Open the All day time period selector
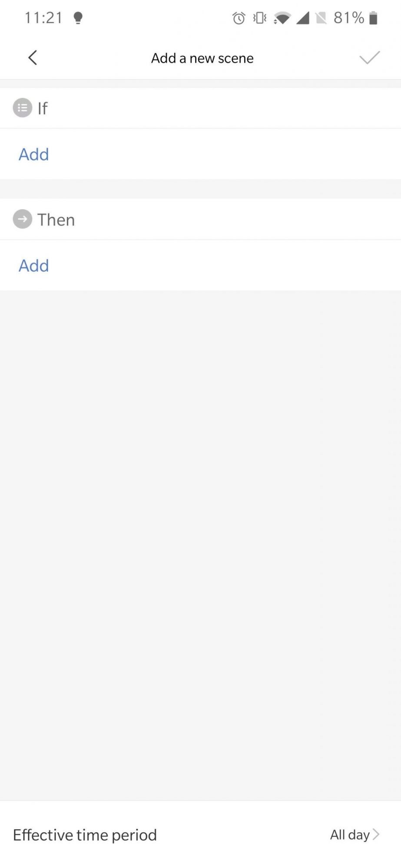 click(x=350, y=835)
